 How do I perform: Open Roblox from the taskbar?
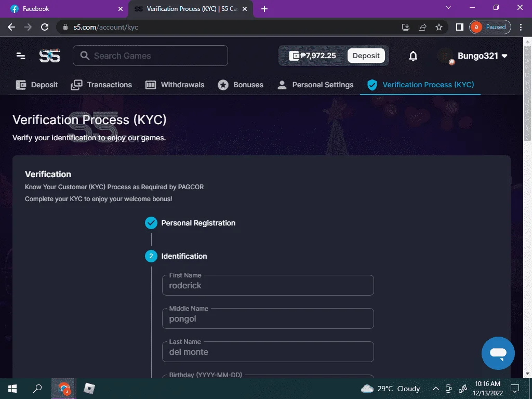point(89,389)
